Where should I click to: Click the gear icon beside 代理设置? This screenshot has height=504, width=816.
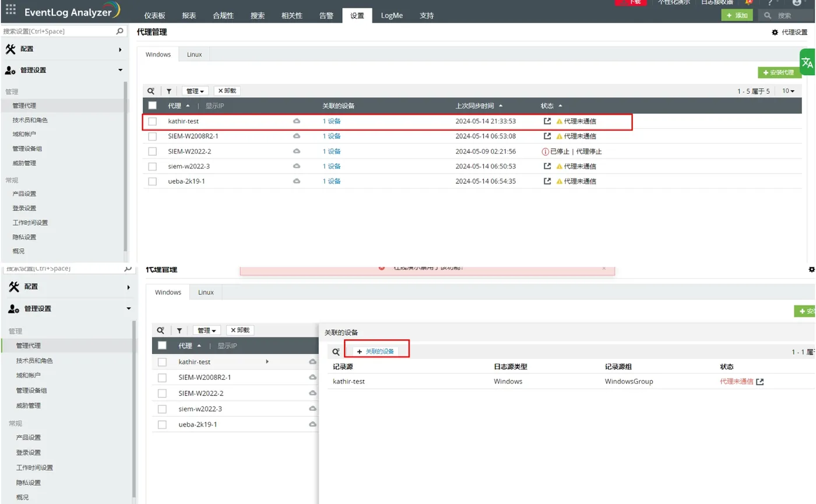tap(775, 33)
